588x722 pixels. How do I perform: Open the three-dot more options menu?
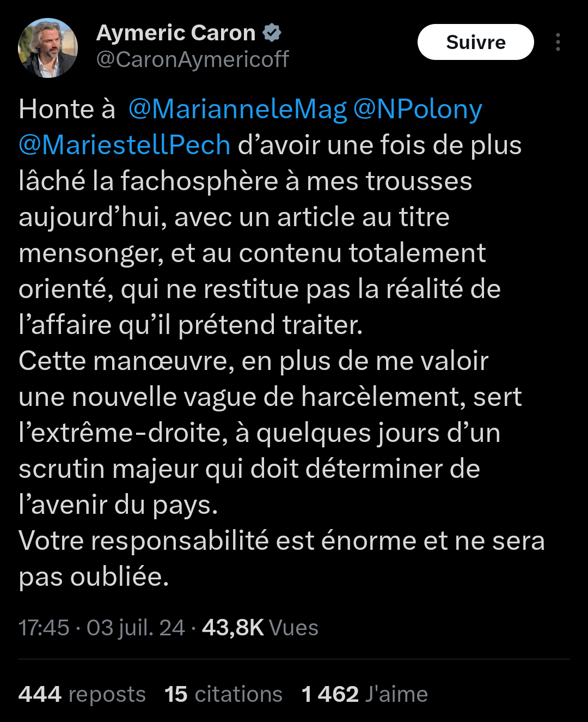(558, 42)
